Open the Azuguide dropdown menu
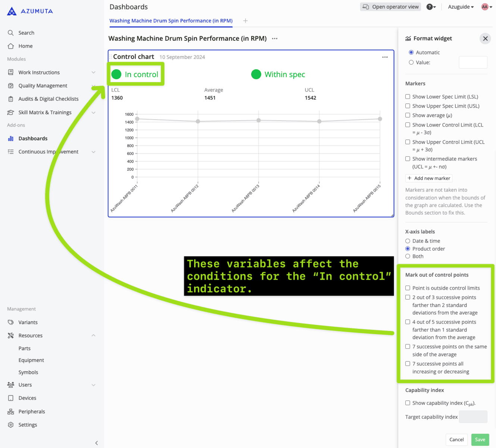 coord(461,7)
